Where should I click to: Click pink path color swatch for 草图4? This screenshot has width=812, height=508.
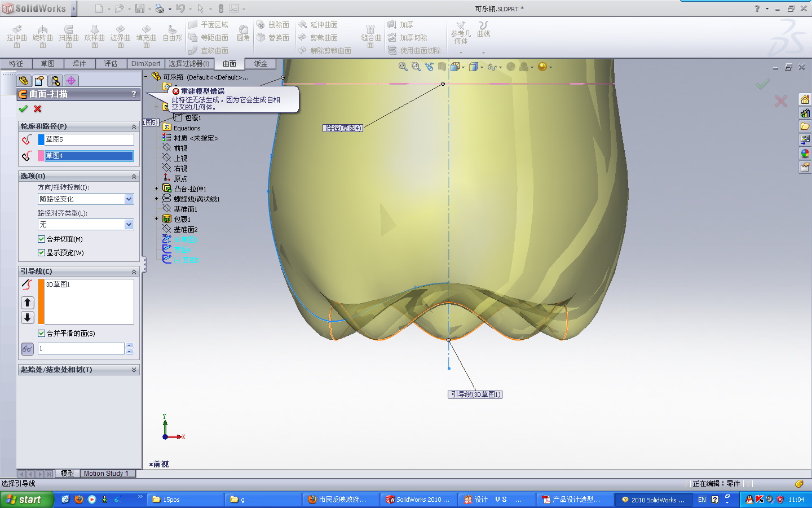click(41, 156)
